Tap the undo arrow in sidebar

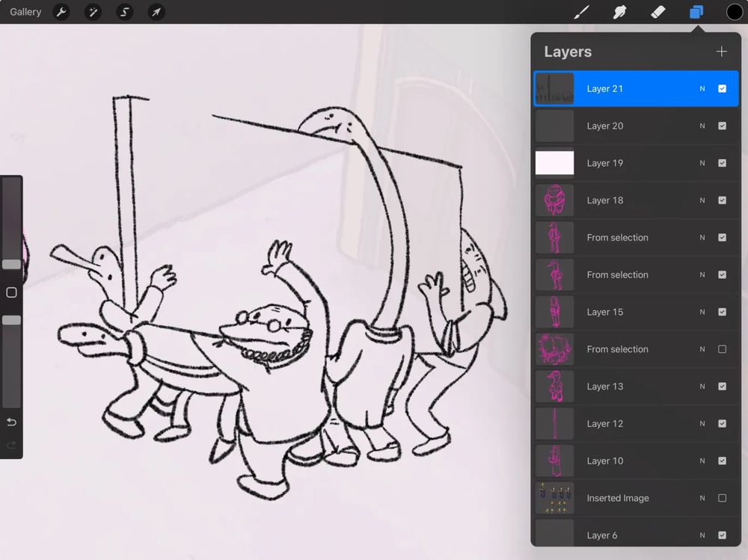[x=11, y=422]
